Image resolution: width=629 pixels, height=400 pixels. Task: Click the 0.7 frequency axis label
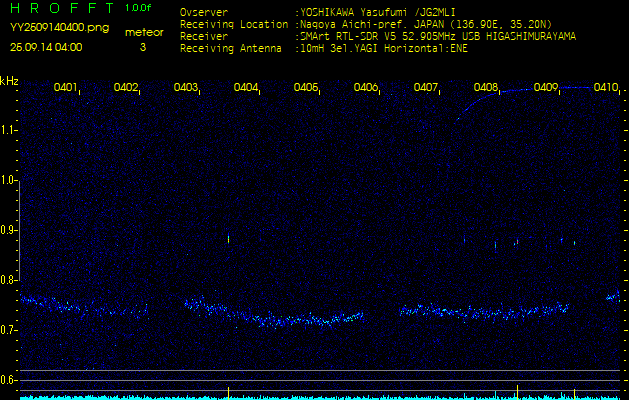(x=9, y=330)
